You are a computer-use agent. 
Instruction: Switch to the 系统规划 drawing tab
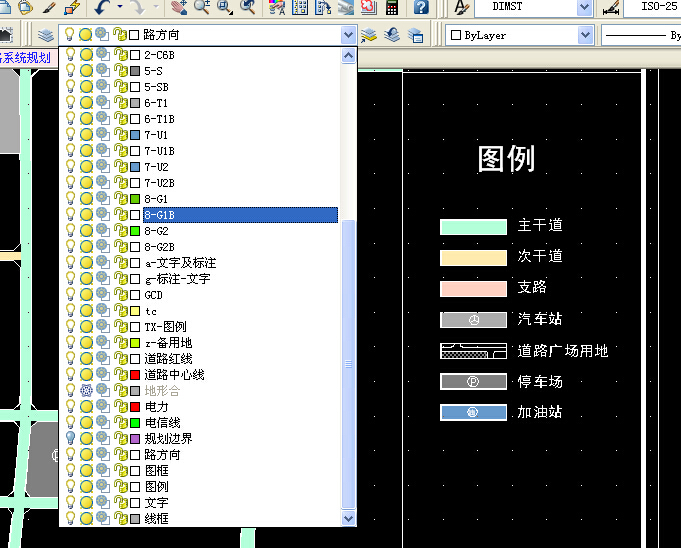(25, 57)
